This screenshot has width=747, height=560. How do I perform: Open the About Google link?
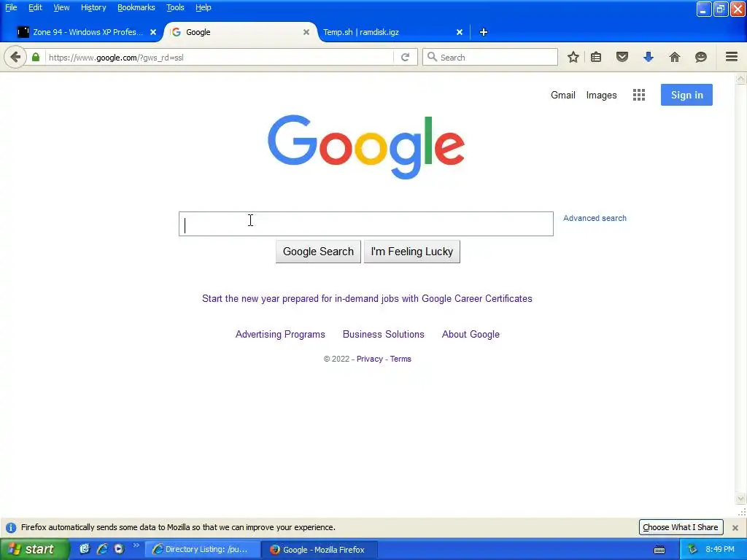(x=471, y=334)
